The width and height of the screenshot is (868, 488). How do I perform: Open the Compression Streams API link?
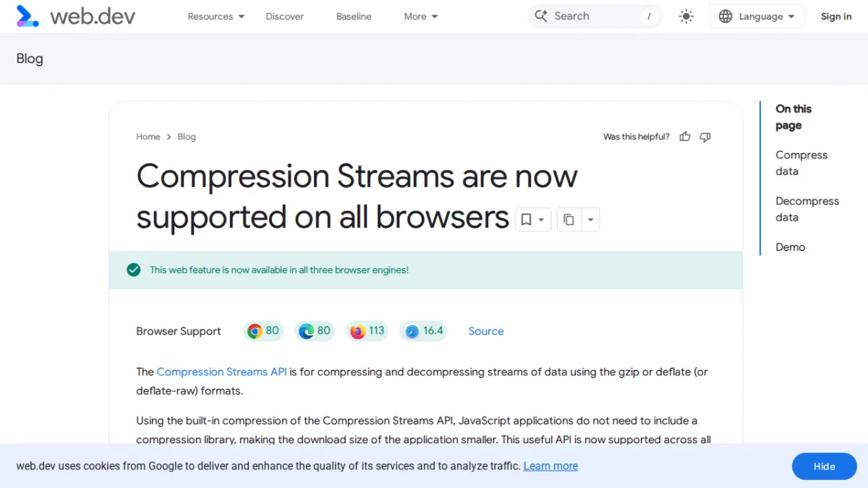point(221,372)
